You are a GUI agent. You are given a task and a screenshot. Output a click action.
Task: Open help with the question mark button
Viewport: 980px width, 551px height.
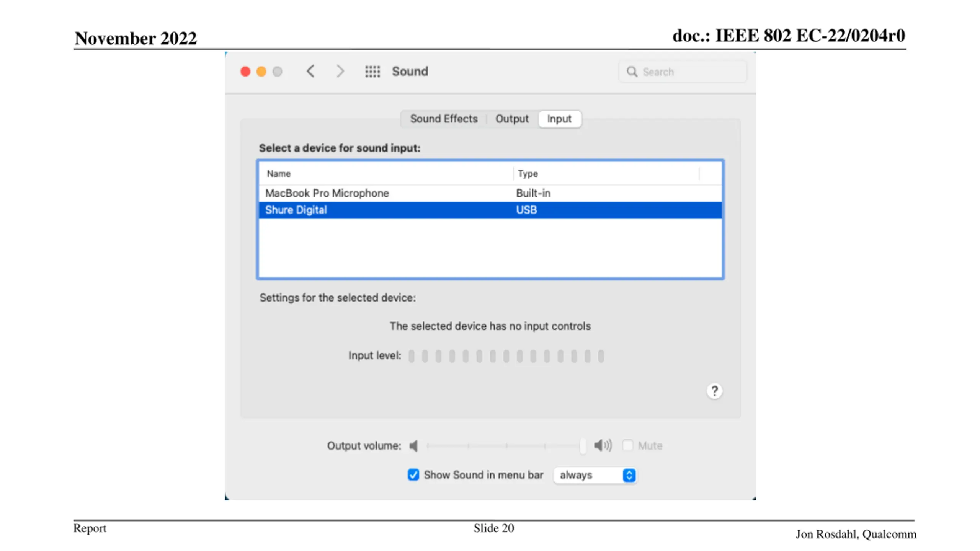714,391
